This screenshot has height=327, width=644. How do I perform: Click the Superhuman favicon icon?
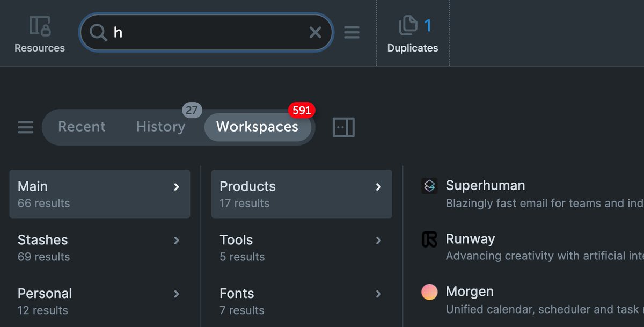(429, 186)
